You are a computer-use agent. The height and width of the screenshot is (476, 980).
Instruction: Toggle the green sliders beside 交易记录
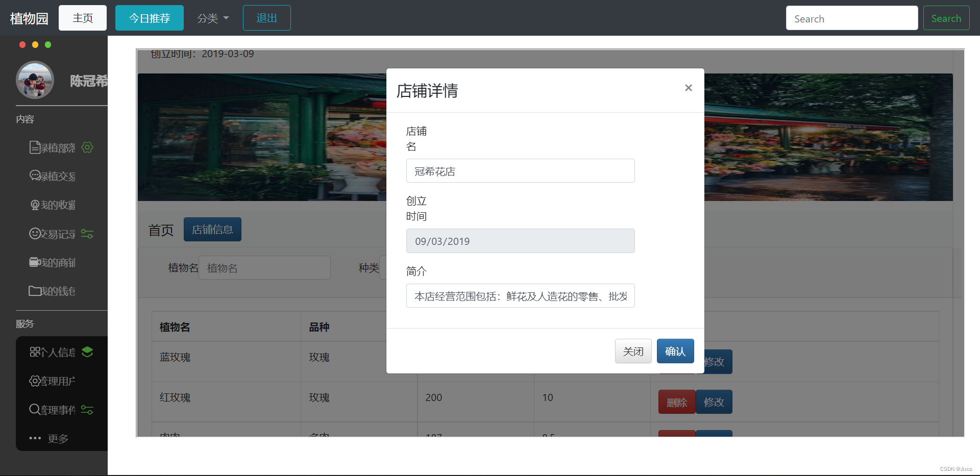point(87,234)
